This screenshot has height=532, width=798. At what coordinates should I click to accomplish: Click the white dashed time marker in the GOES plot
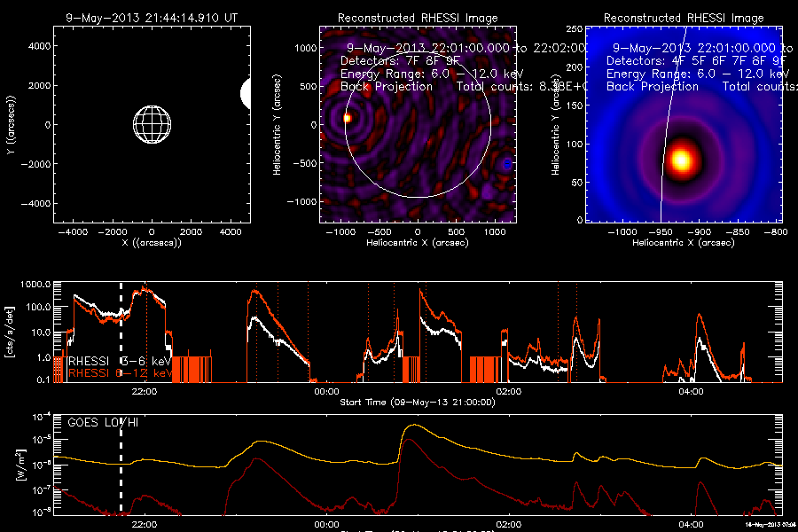121,465
